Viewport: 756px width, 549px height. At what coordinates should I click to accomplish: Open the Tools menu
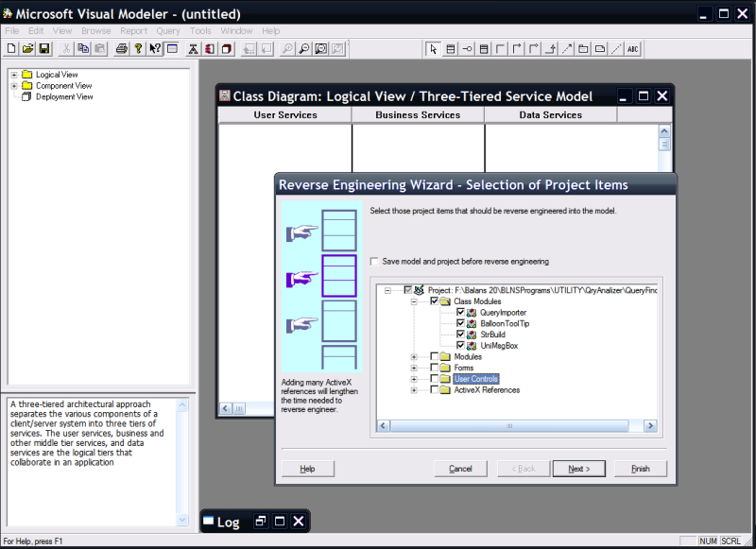coord(200,31)
